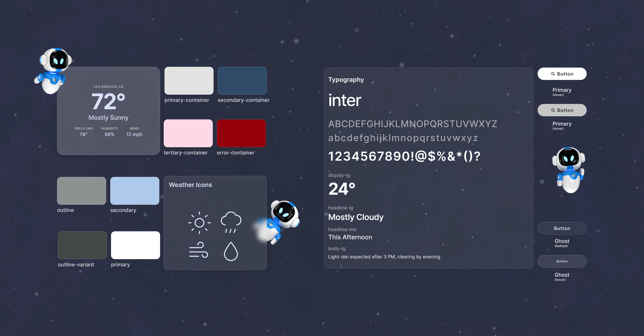Click the 'Mostly Cloudy' headline
644x336 pixels.
356,217
